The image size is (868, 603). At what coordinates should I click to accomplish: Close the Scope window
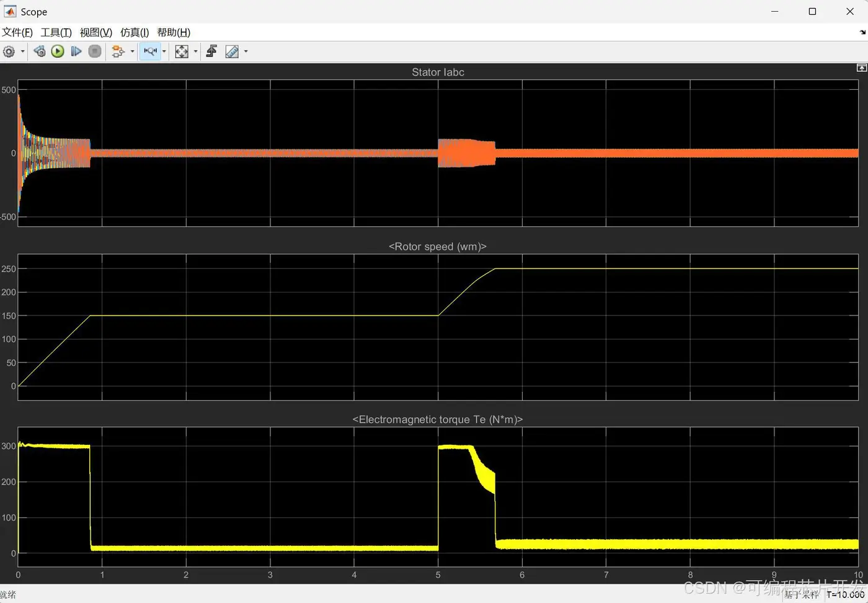(850, 11)
